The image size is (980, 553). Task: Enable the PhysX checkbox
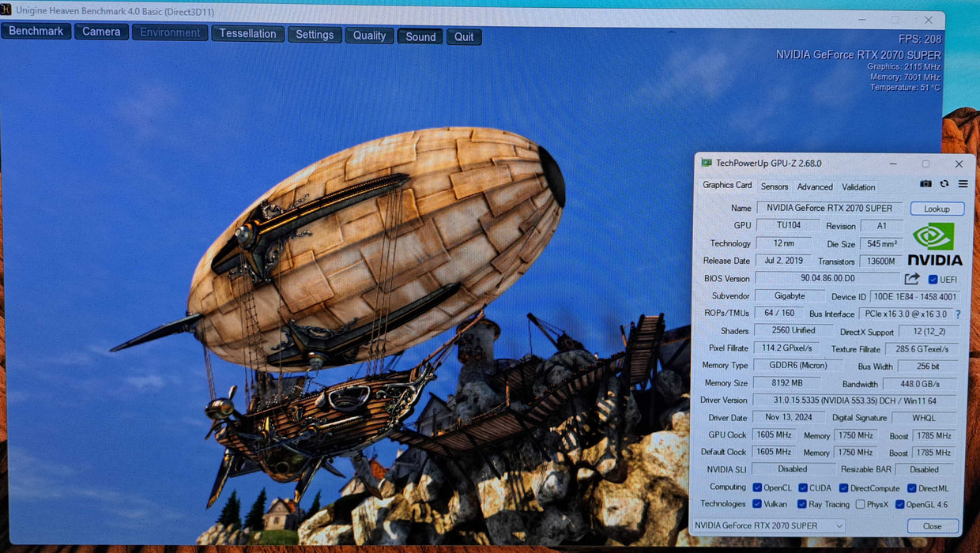coord(860,504)
